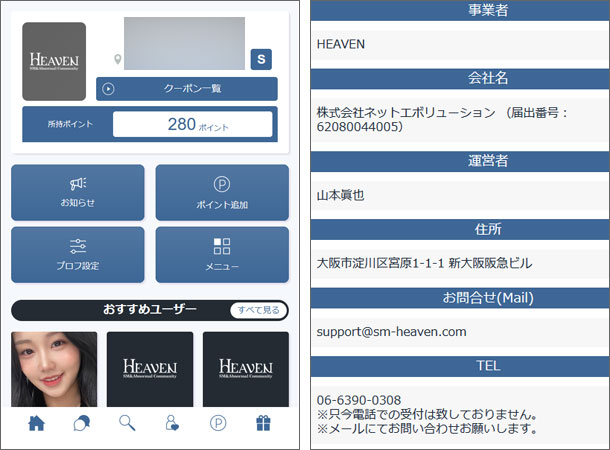Click the 280 ポイント balance field
The image size is (610, 450).
[192, 125]
